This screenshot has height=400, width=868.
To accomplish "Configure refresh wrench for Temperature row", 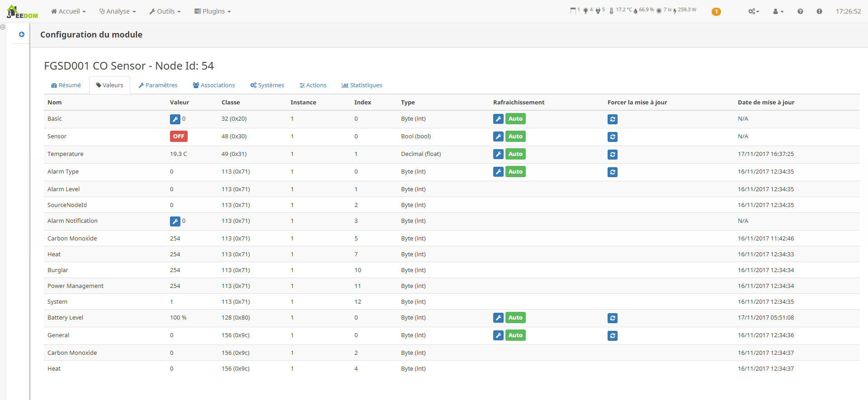I will [498, 154].
